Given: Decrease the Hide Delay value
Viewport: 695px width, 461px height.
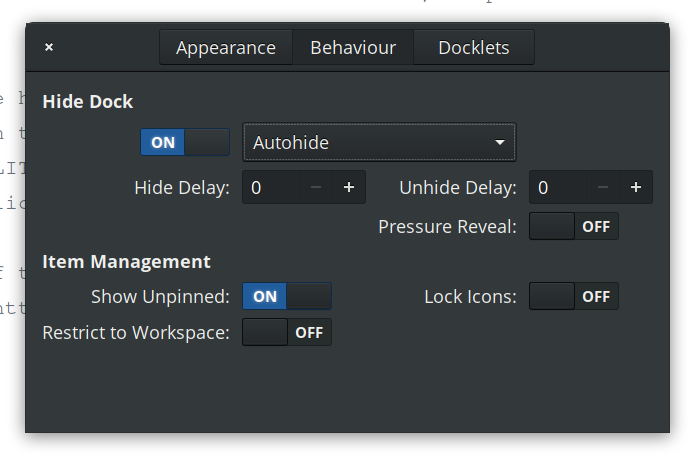Looking at the screenshot, I should click(x=315, y=187).
